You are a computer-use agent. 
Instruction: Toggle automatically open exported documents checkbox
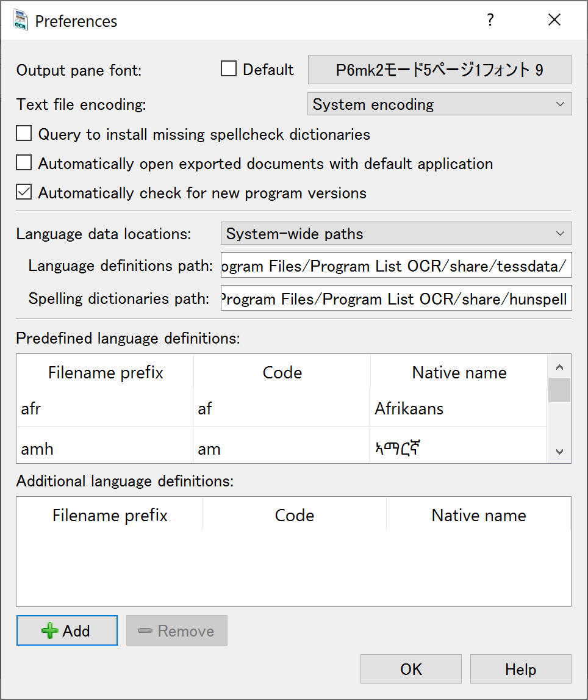24,164
